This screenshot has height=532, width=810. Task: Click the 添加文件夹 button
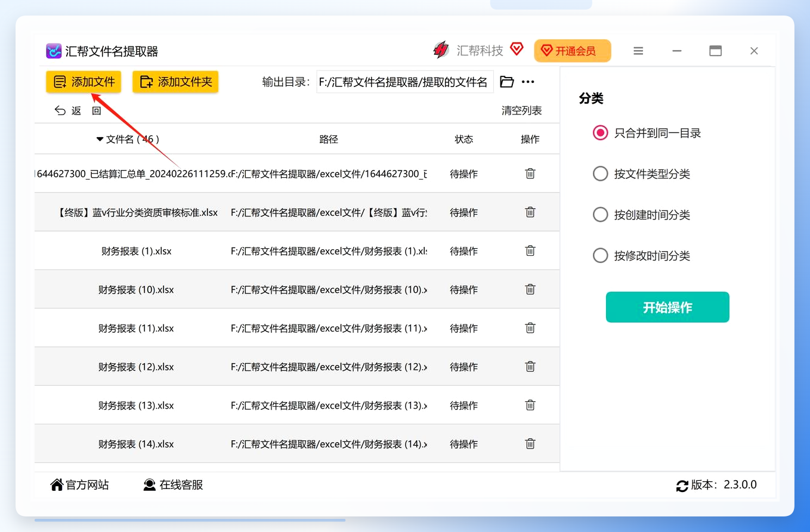[x=175, y=82]
